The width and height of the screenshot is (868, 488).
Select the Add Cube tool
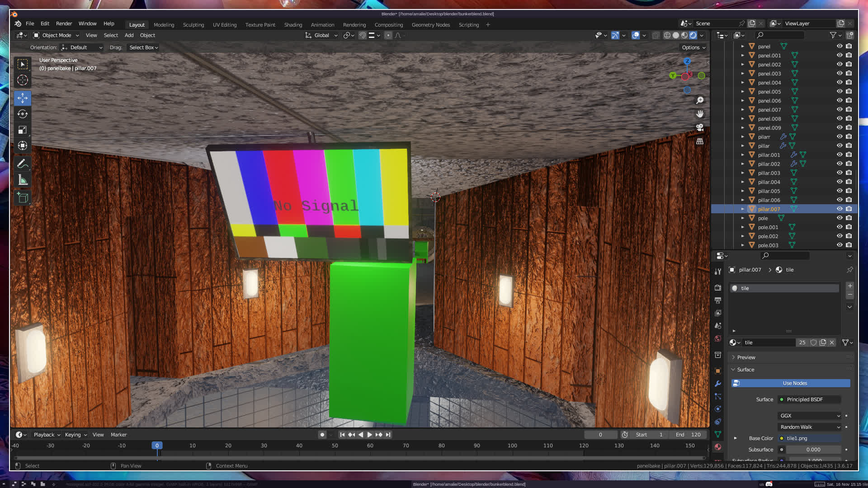pos(23,198)
